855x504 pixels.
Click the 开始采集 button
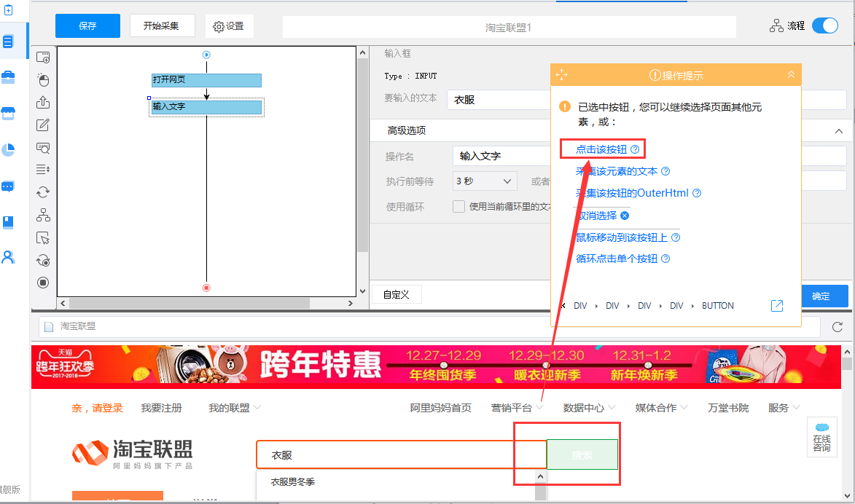pyautogui.click(x=162, y=25)
